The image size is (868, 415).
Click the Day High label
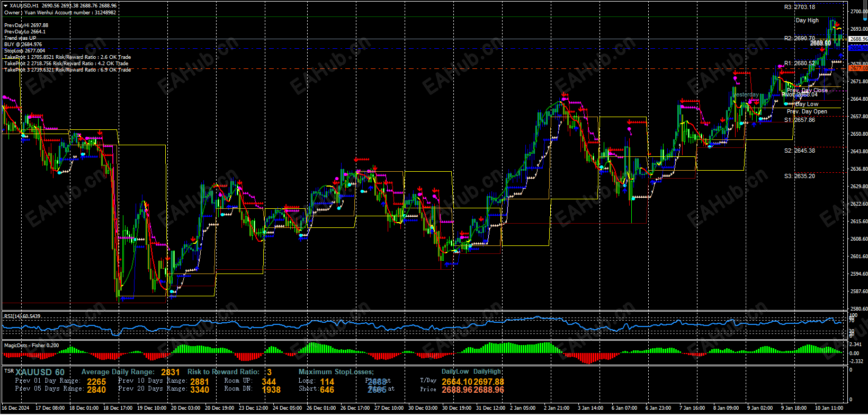point(807,20)
